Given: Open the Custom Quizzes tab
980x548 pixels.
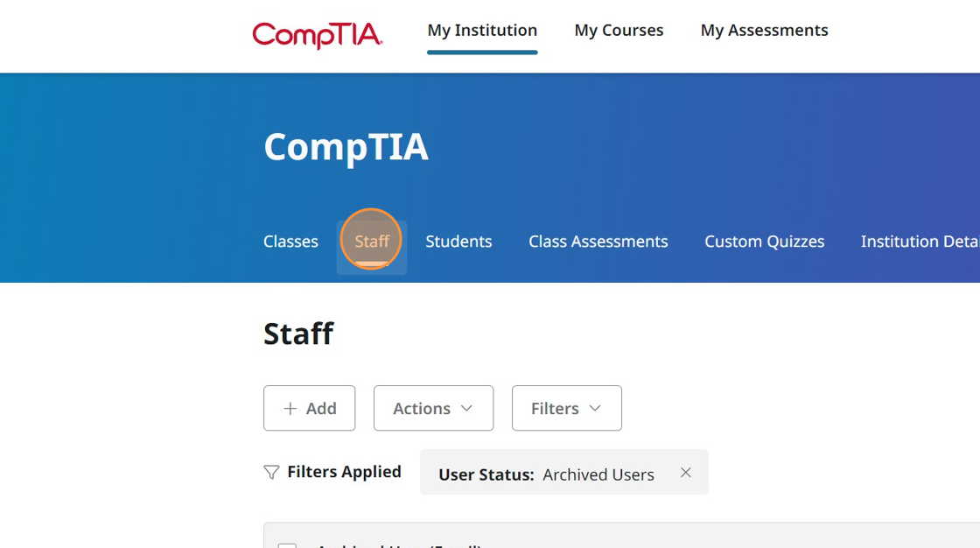Looking at the screenshot, I should tap(764, 242).
